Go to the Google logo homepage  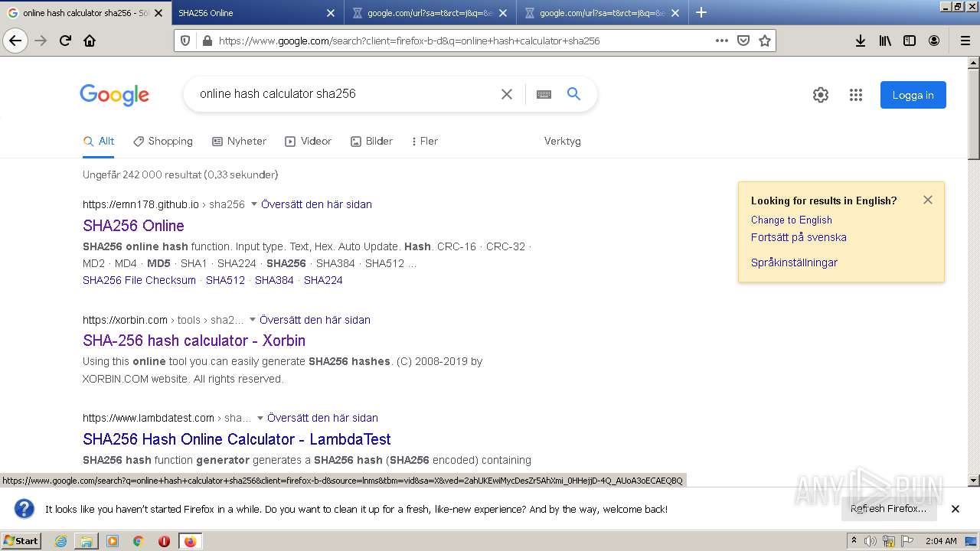click(x=115, y=95)
